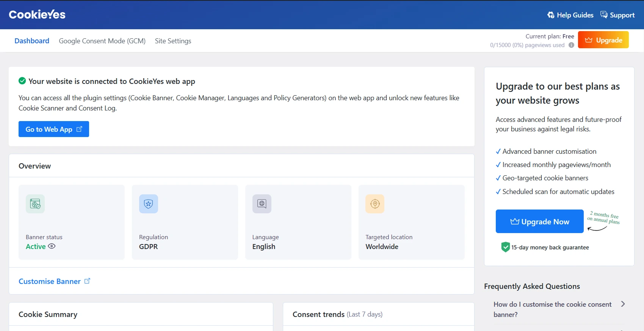The width and height of the screenshot is (644, 331).
Task: Toggle banner preview eye icon
Action: tap(52, 246)
